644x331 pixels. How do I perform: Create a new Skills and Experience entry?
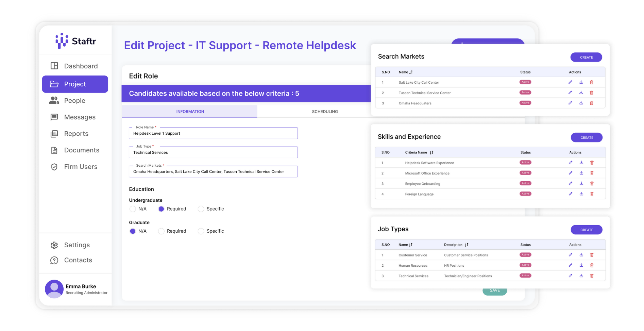pos(587,137)
